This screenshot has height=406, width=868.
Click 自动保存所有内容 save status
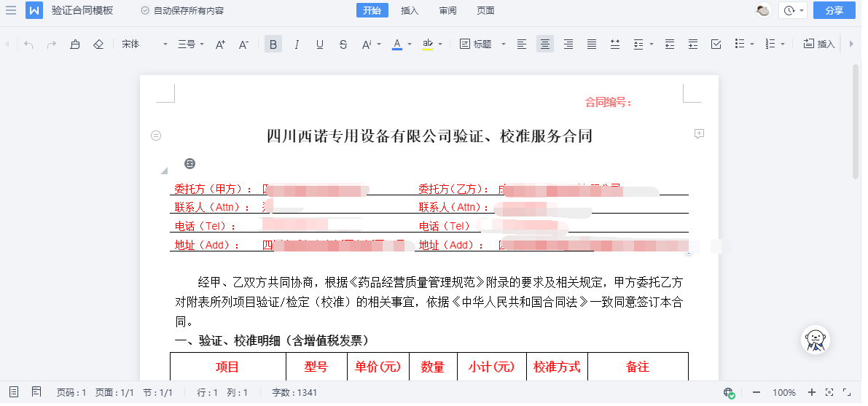(x=183, y=10)
